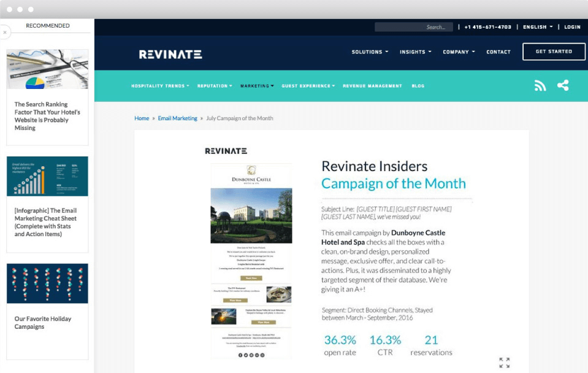Click the 'Revinate Insiders' heading
Viewport: 588px width, 373px height.
(x=374, y=166)
